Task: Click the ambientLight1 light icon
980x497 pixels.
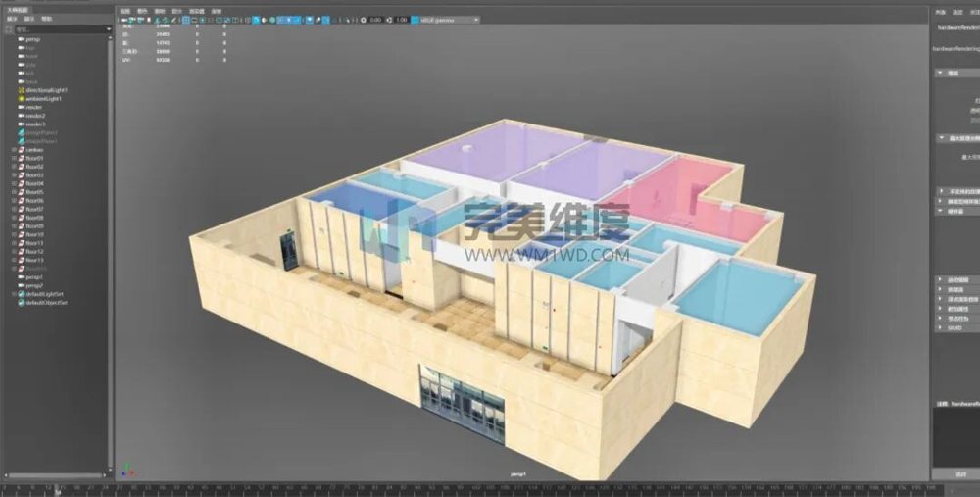Action: (22, 99)
